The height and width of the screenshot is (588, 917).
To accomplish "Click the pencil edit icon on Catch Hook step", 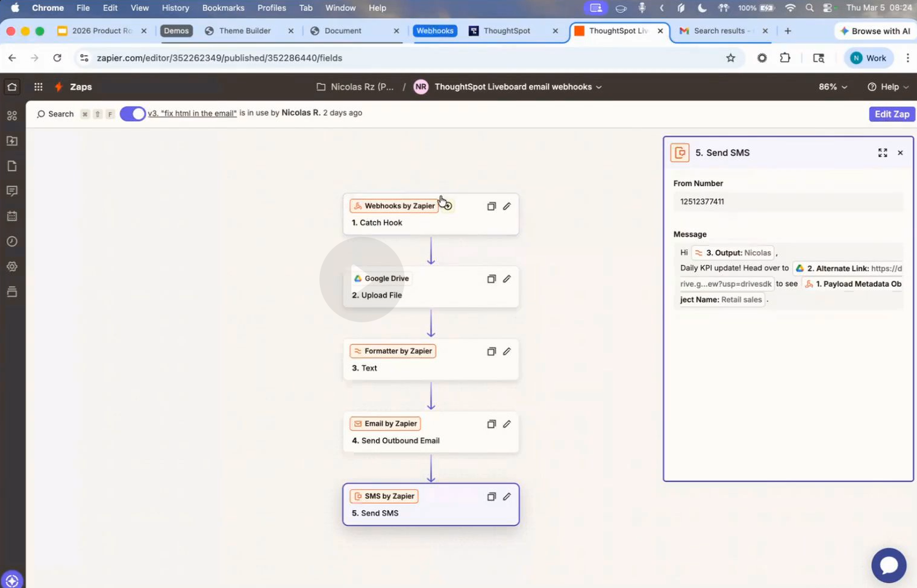I will [x=507, y=206].
